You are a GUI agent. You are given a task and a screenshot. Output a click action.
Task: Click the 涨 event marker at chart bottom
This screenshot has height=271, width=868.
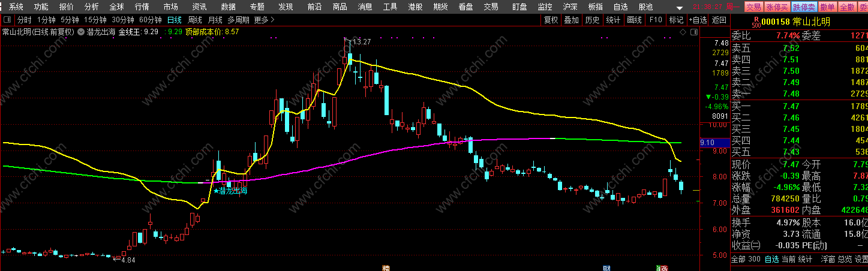(x=663, y=267)
